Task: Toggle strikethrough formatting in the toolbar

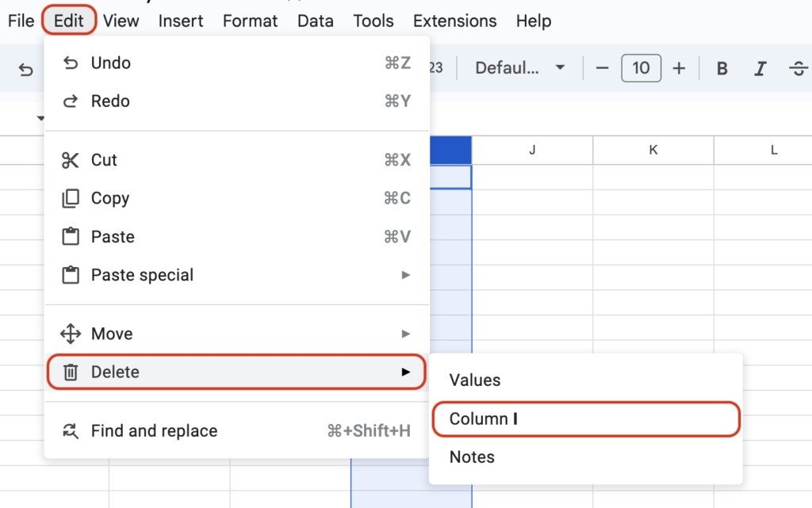Action: [x=798, y=68]
